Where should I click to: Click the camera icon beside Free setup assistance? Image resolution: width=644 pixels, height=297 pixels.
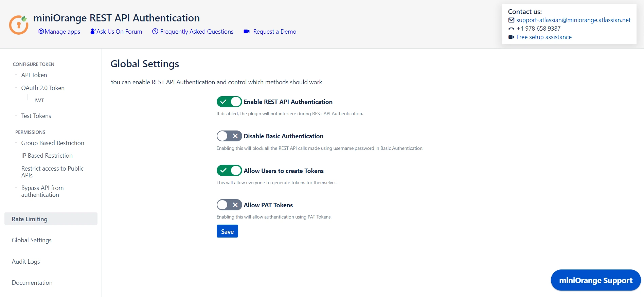coord(511,37)
